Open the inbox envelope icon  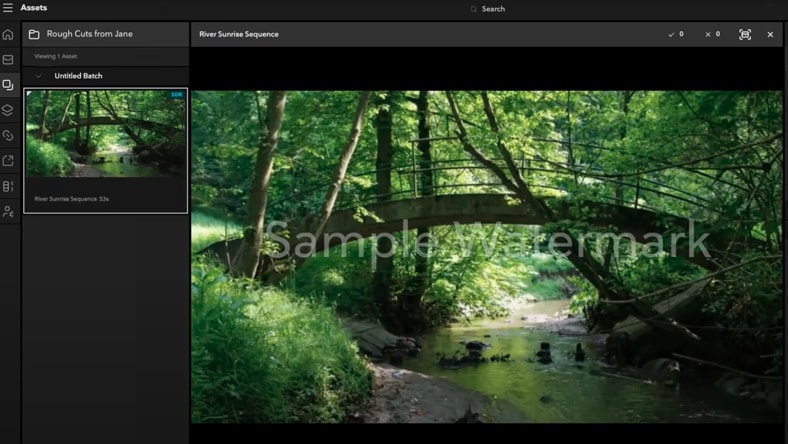pos(8,60)
